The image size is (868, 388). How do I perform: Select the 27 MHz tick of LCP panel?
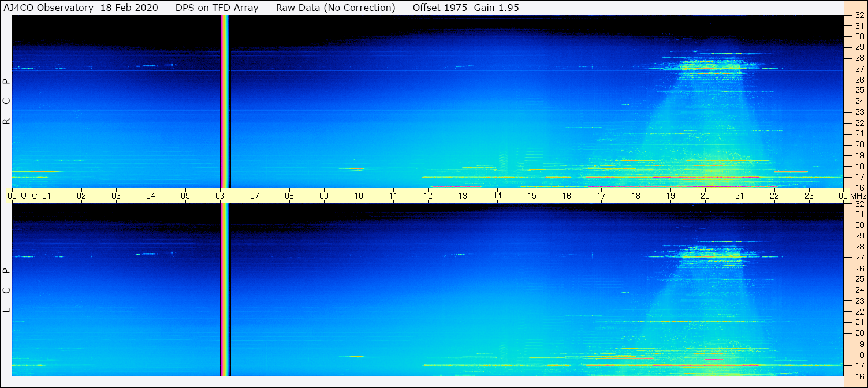pyautogui.click(x=859, y=258)
